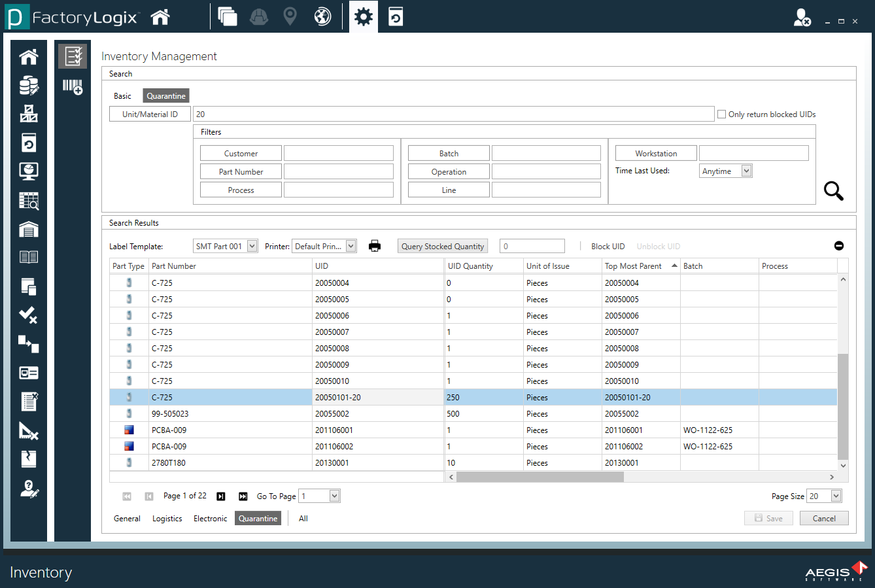Switch to the Logistics tab

point(167,518)
